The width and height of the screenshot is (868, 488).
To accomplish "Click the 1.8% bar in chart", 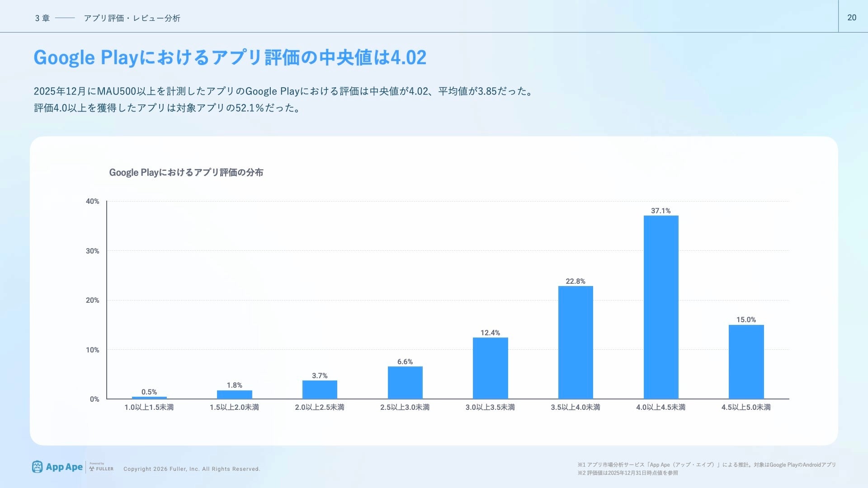I will [x=234, y=394].
